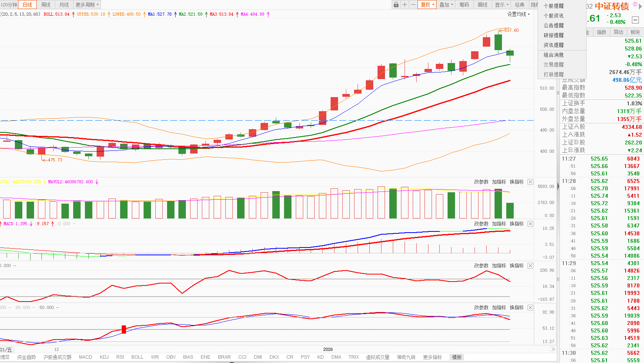Image resolution: width=644 pixels, height=363 pixels.
Task: Select 公告提醒 in the popup menu
Action: point(554,25)
